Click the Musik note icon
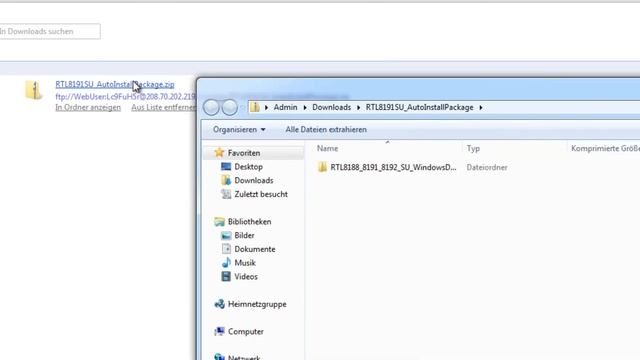 pos(226,262)
